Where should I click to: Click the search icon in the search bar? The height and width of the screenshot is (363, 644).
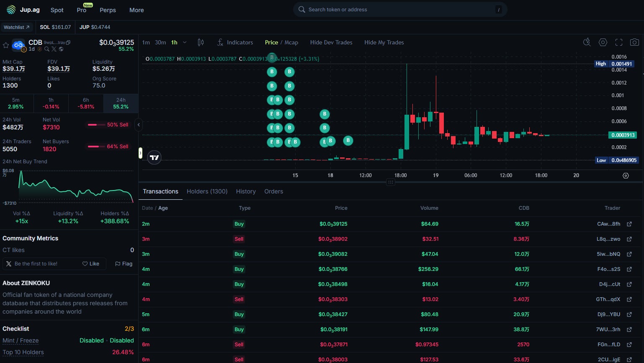pos(301,10)
